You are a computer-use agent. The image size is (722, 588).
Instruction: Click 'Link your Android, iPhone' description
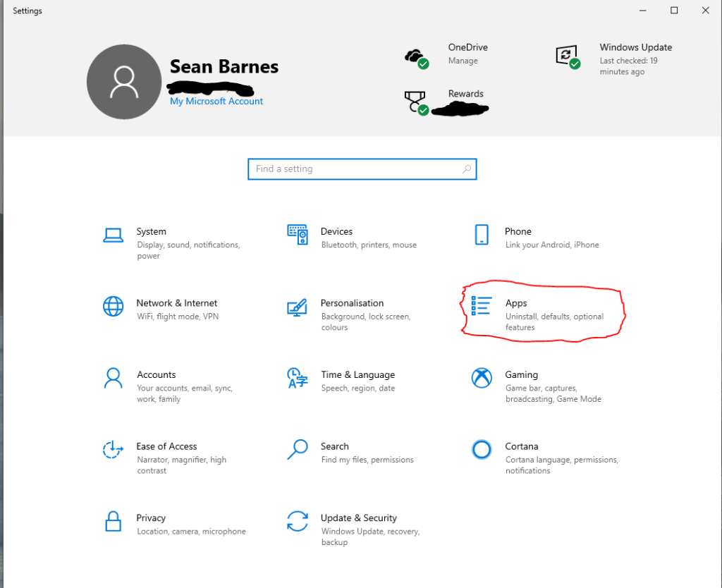coord(552,245)
